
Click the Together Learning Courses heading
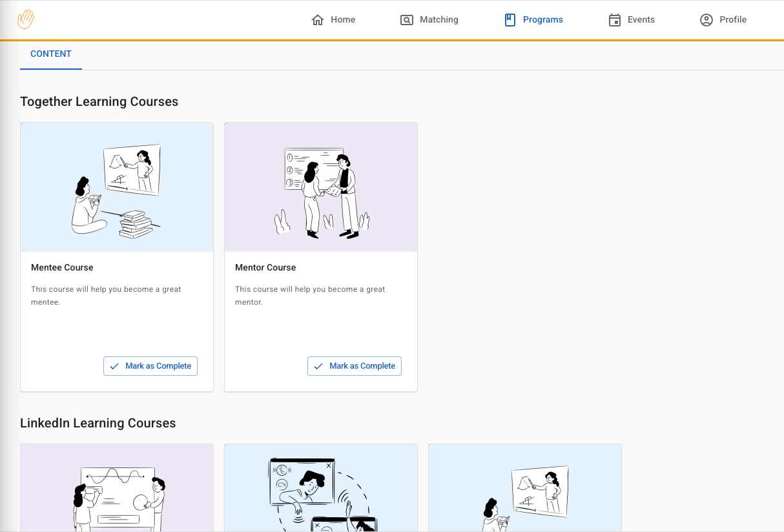point(99,101)
